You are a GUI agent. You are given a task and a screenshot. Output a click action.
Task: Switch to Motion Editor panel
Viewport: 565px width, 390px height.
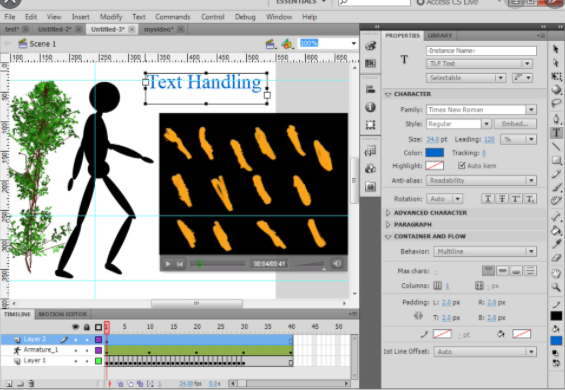(x=63, y=314)
